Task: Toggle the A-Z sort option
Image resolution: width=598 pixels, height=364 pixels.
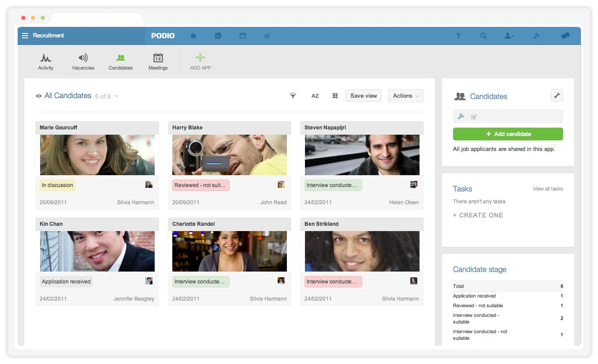Action: 315,96
